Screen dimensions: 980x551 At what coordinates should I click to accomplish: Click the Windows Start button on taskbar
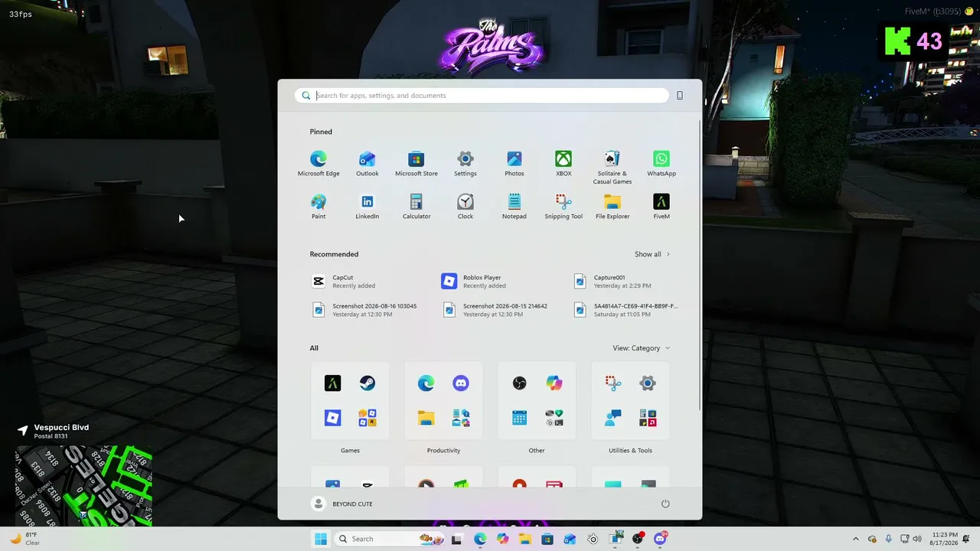pos(320,539)
